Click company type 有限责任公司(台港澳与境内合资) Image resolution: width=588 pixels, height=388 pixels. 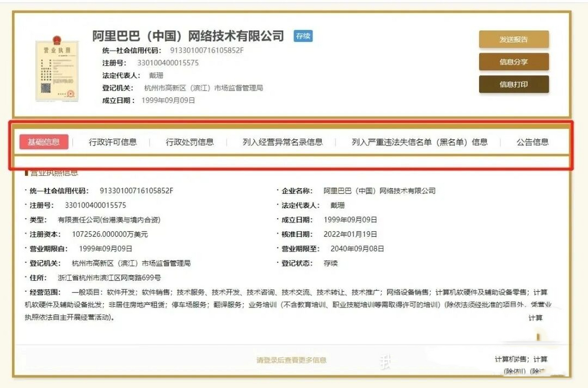pos(109,220)
